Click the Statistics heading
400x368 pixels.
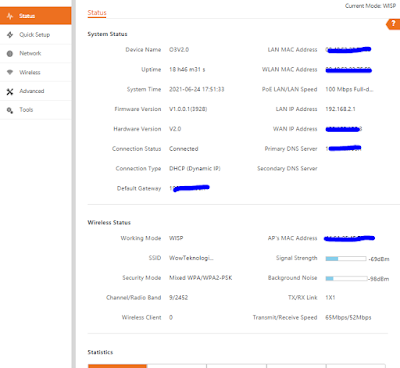tap(100, 352)
